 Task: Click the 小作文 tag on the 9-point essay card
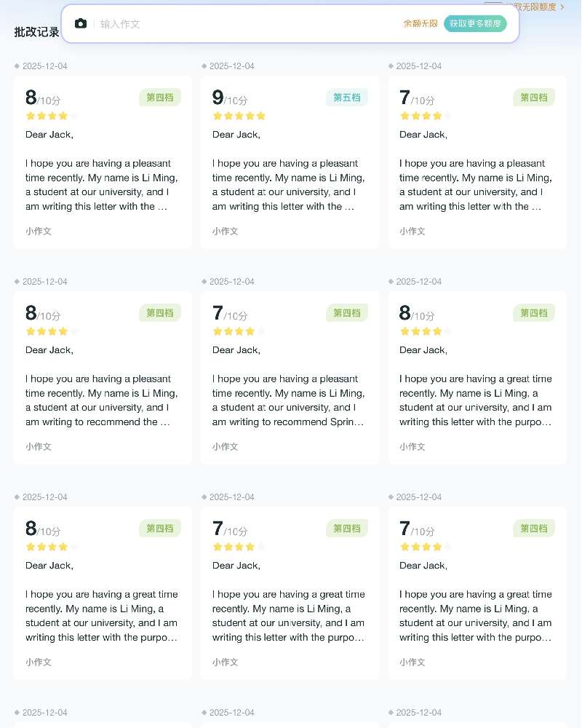[223, 232]
